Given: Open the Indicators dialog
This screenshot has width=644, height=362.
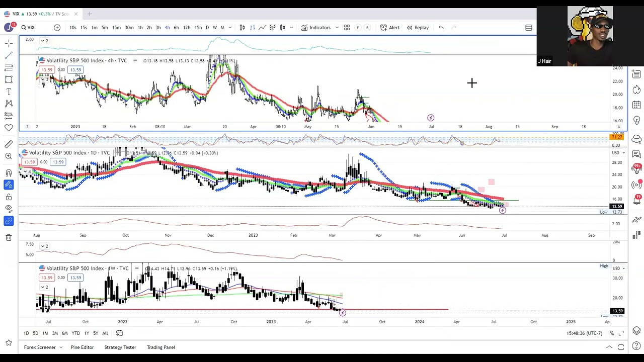Looking at the screenshot, I should pyautogui.click(x=316, y=28).
